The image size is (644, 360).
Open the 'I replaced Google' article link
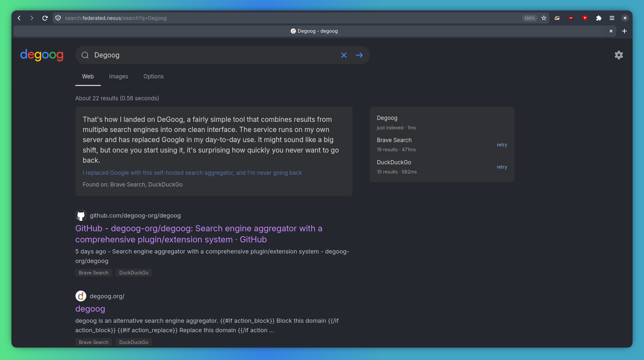click(x=192, y=173)
